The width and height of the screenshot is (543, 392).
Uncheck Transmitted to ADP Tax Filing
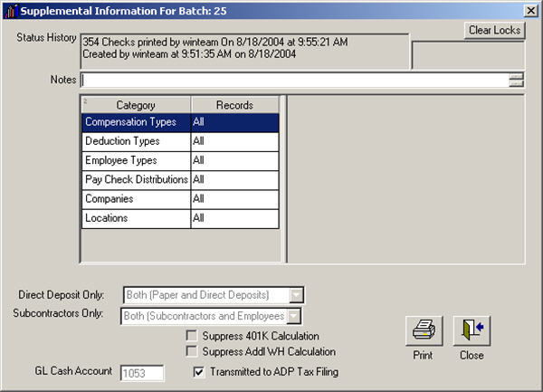point(199,372)
